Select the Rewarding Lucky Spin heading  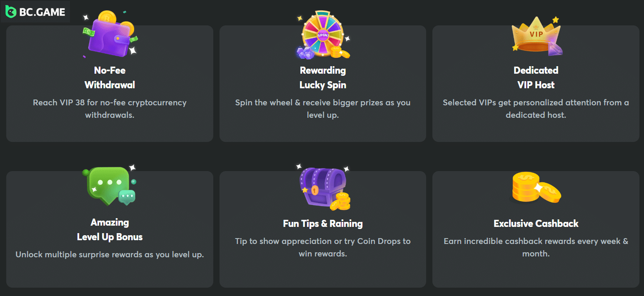(323, 77)
